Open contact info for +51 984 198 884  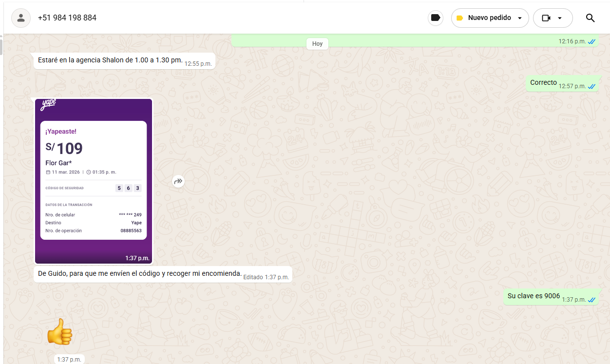pyautogui.click(x=67, y=18)
